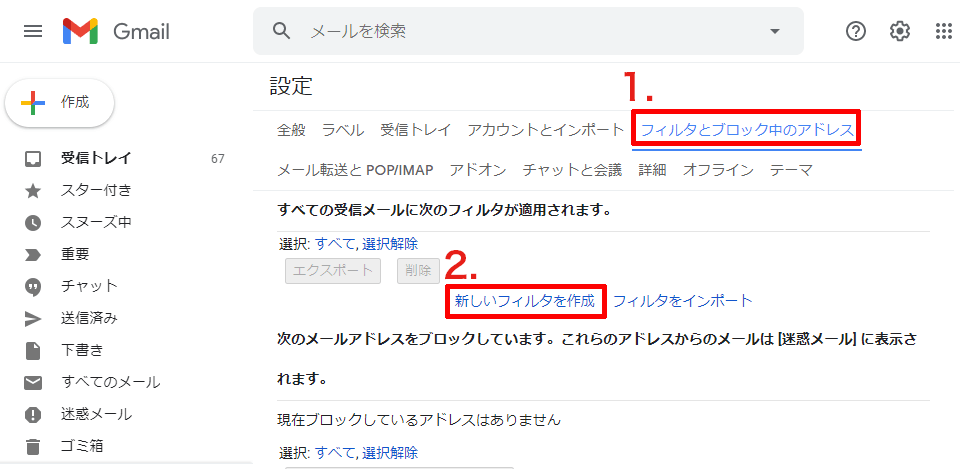Open the スター付き folder label
This screenshot has height=469, width=960.
click(96, 190)
